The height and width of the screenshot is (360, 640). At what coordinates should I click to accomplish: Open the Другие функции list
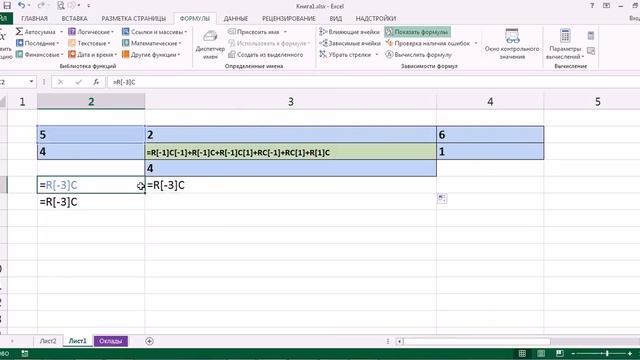[x=151, y=55]
